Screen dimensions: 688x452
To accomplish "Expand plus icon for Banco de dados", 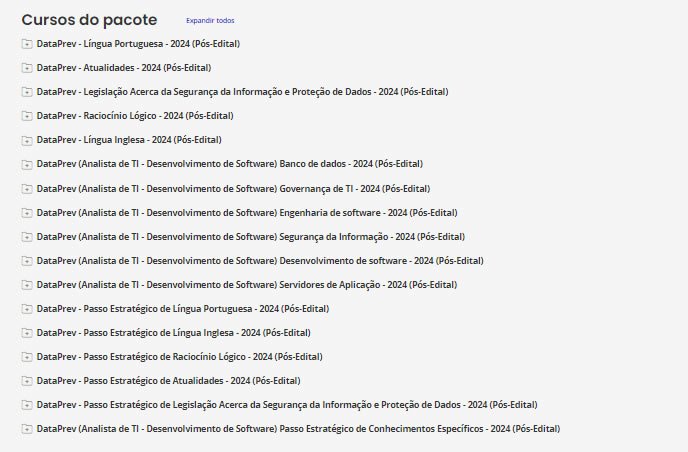I will tap(27, 164).
